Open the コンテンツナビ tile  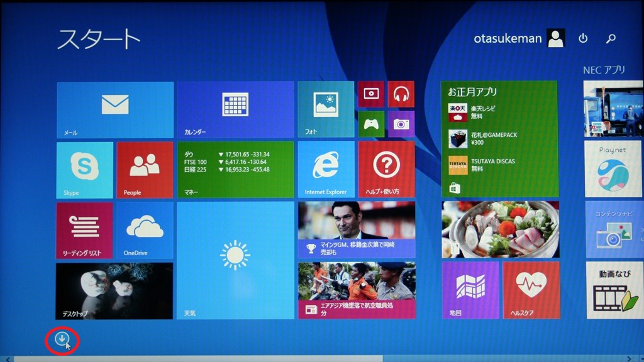point(614,229)
